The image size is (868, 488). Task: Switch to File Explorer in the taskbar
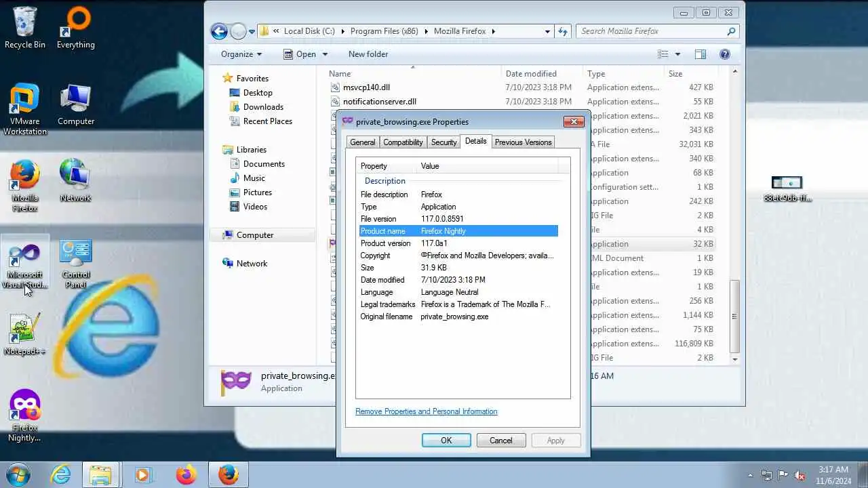[x=100, y=474]
